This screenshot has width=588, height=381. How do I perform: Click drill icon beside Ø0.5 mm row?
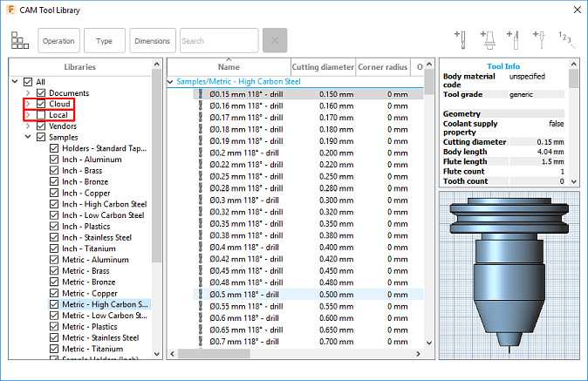pyautogui.click(x=201, y=293)
